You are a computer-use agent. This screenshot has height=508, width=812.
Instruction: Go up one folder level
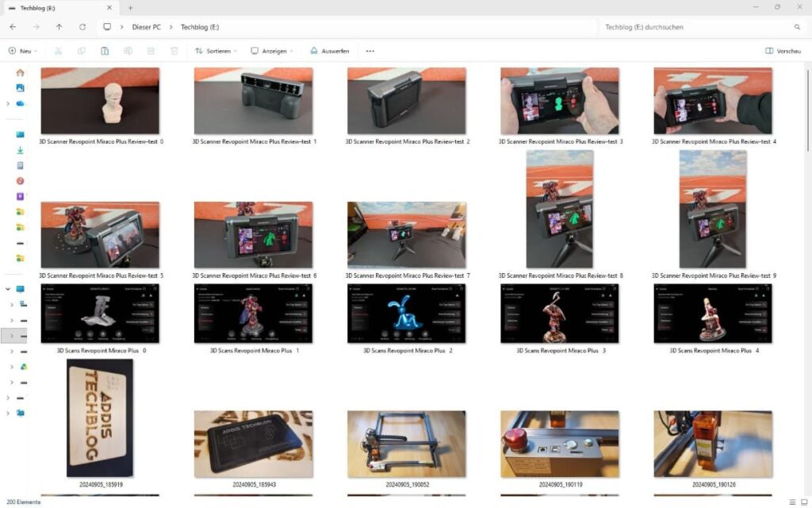59,27
